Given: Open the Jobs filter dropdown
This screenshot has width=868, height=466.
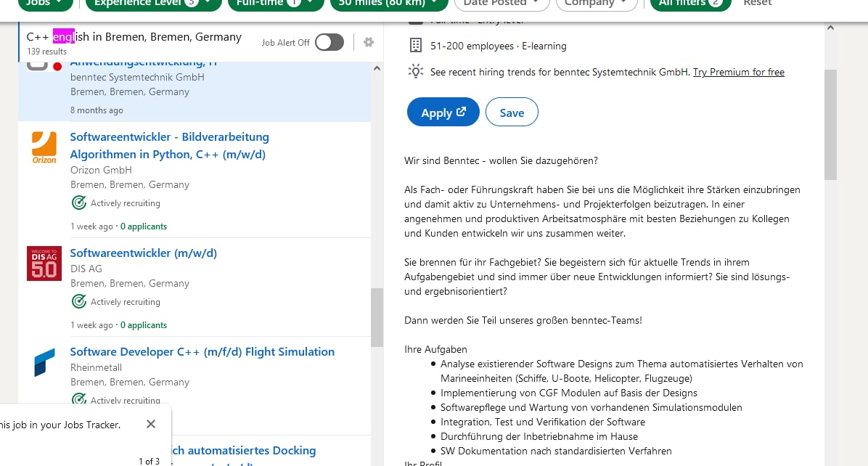Looking at the screenshot, I should [46, 4].
